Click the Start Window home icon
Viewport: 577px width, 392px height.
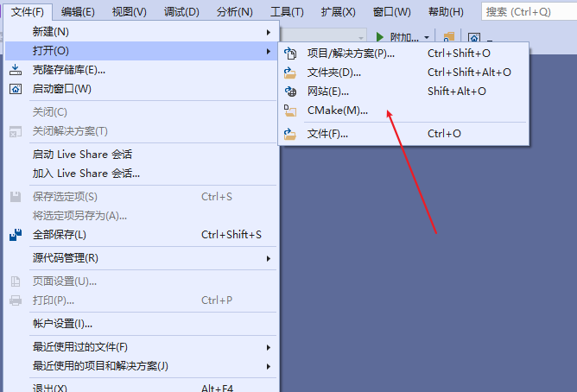16,89
